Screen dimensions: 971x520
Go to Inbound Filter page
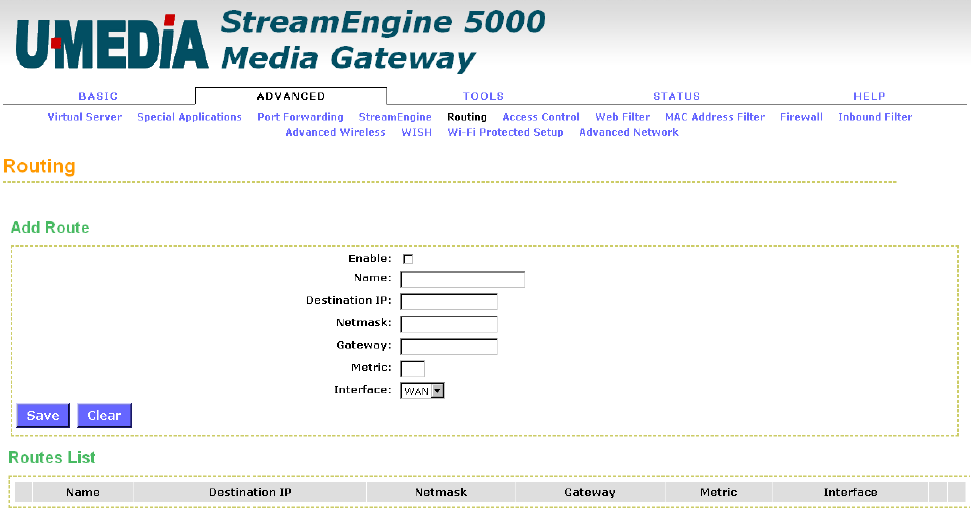(875, 116)
